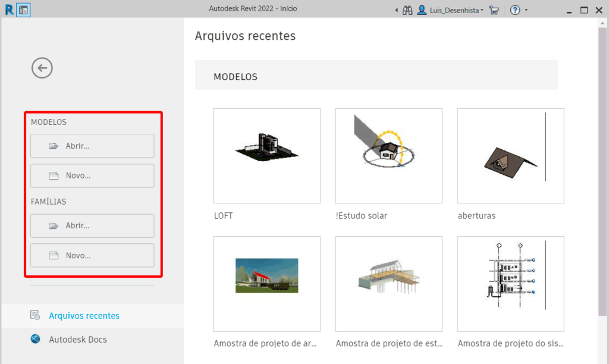Click Novo... under FAMÍLIAS

pos(92,255)
